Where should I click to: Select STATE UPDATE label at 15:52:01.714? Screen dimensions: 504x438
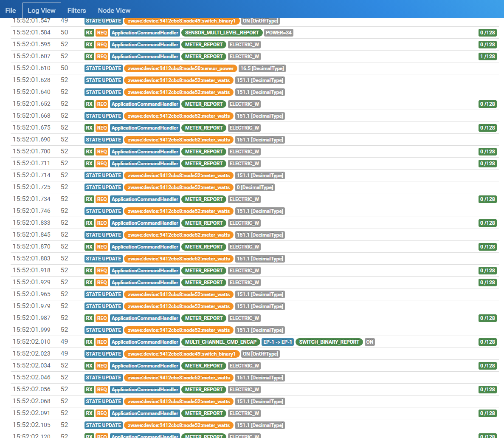[x=104, y=175]
